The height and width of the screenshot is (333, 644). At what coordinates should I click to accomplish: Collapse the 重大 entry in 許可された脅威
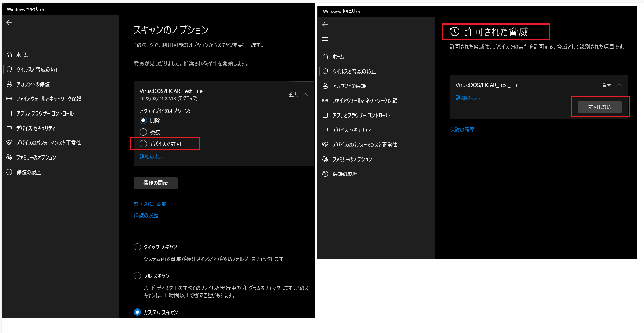pos(619,85)
